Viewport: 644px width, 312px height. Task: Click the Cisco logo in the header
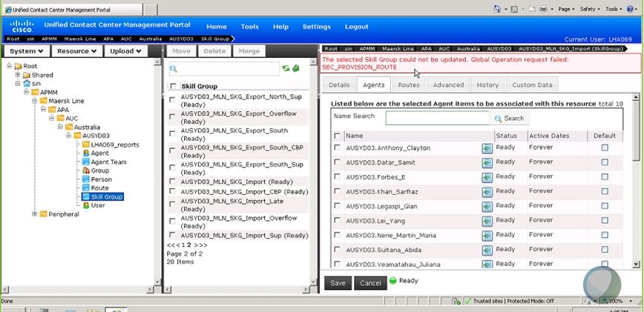[x=22, y=26]
